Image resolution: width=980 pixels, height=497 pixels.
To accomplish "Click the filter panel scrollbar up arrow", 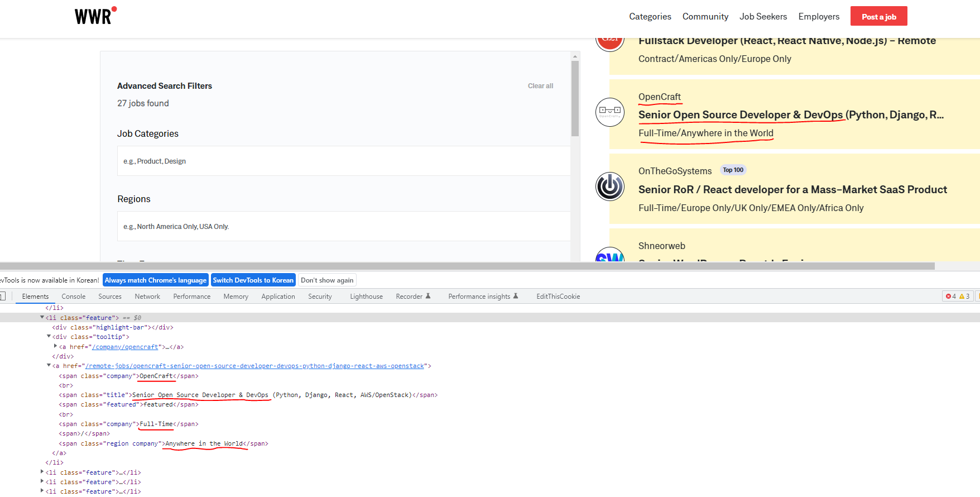I will coord(575,56).
